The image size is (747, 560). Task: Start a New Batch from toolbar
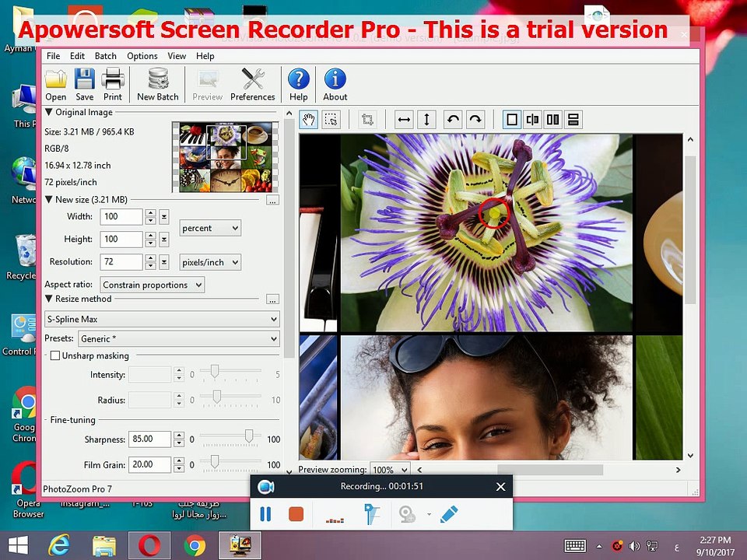[x=158, y=79]
